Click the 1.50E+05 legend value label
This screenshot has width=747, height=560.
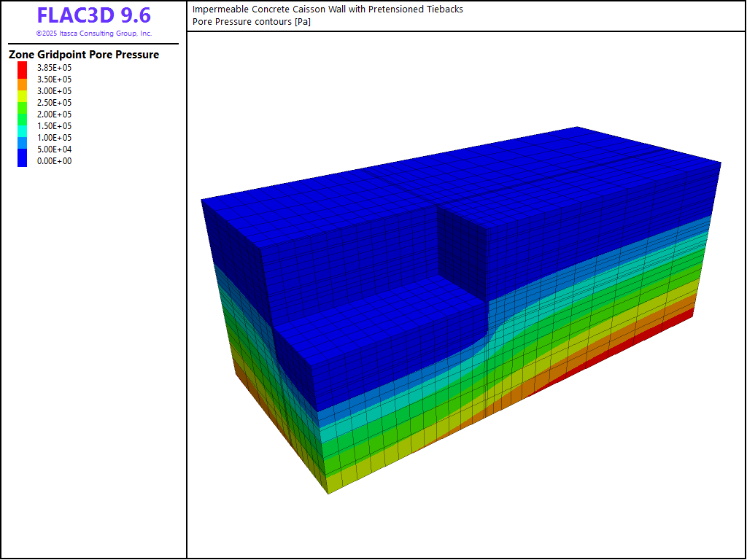[54, 126]
